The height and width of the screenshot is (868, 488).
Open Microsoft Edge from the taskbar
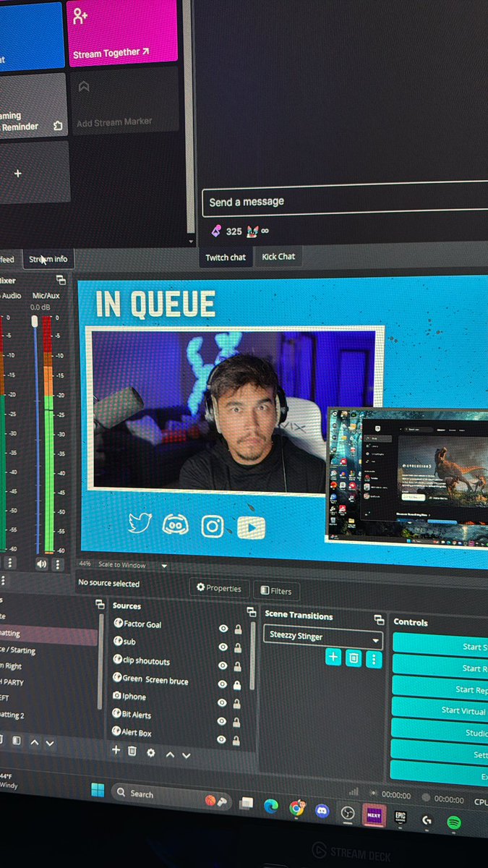coord(272,805)
